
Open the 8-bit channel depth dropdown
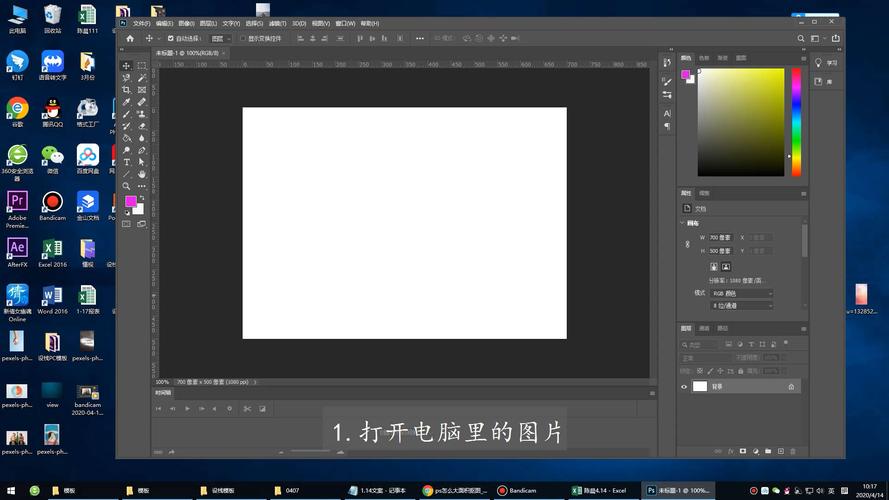(x=742, y=306)
